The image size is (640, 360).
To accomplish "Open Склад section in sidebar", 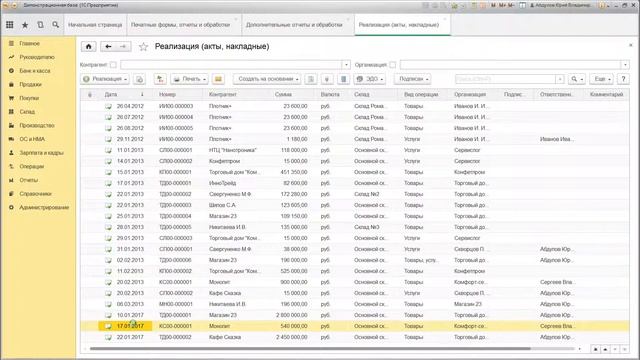I will point(27,112).
